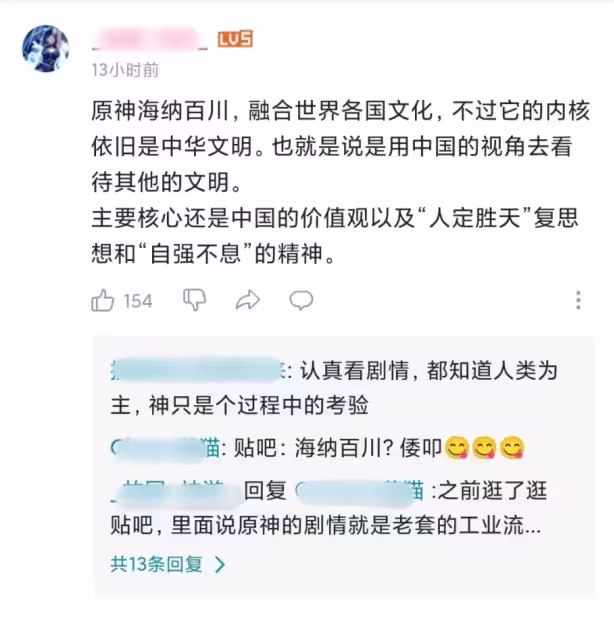The image size is (614, 618).
Task: Click the reply saying 认真看剧情
Action: coord(334,388)
